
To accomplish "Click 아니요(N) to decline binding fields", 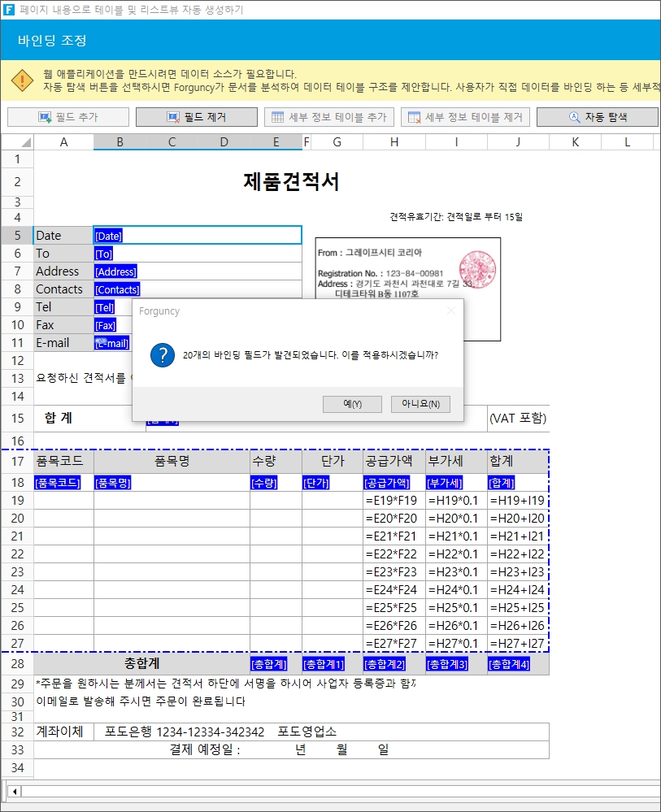I will click(x=420, y=404).
